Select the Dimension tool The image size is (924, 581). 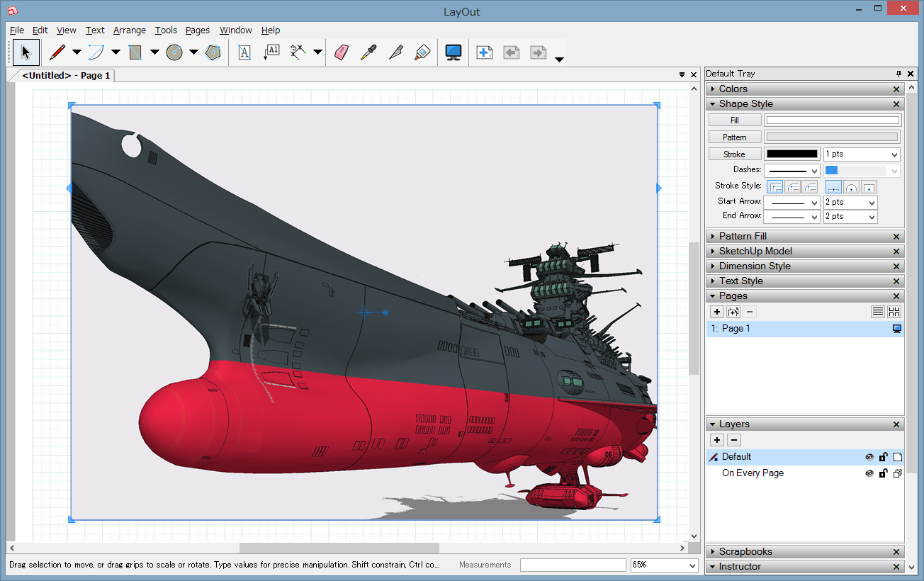[298, 52]
